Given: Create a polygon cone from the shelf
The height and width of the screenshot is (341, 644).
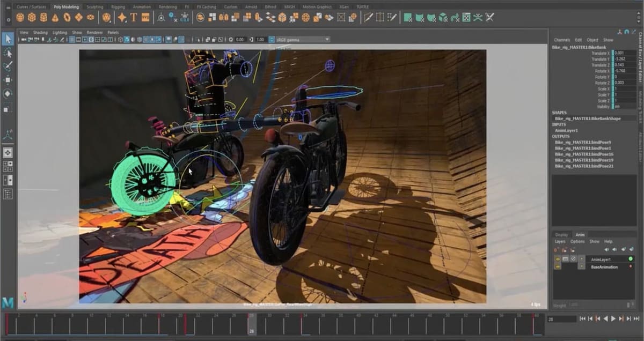Looking at the screenshot, I should pyautogui.click(x=55, y=17).
